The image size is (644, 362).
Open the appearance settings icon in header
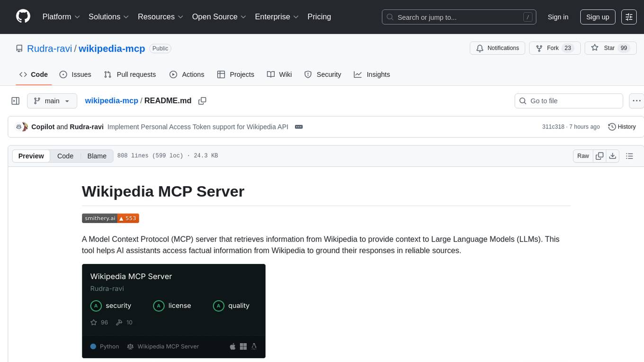click(629, 17)
